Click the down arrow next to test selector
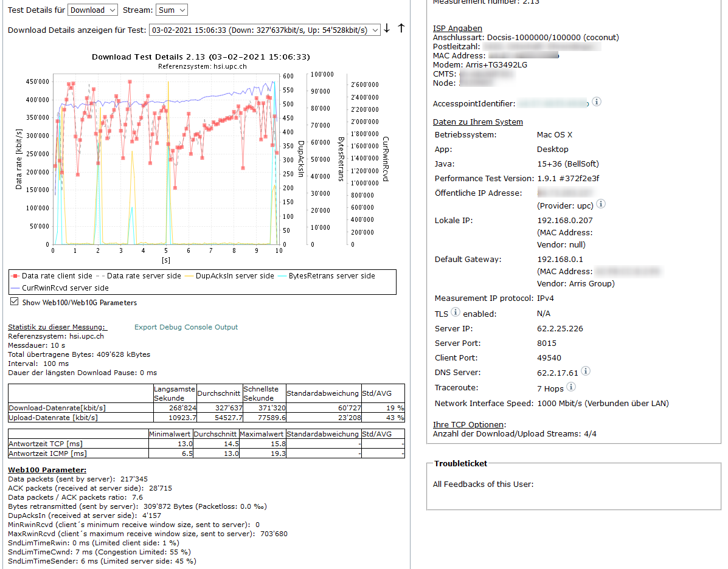Viewport: 728px width, 569px height. click(x=387, y=29)
